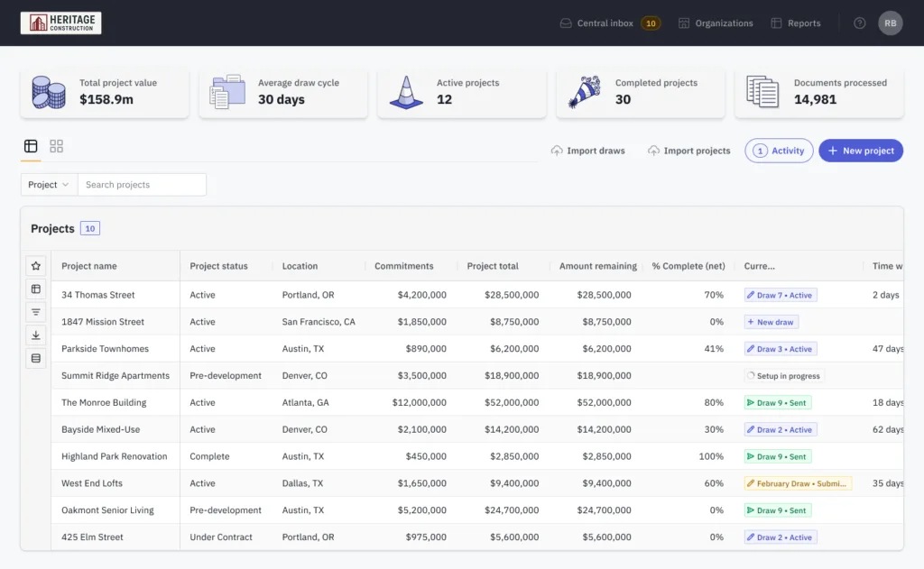
Task: Click New draw for 1847 Mission Street
Action: pyautogui.click(x=772, y=322)
